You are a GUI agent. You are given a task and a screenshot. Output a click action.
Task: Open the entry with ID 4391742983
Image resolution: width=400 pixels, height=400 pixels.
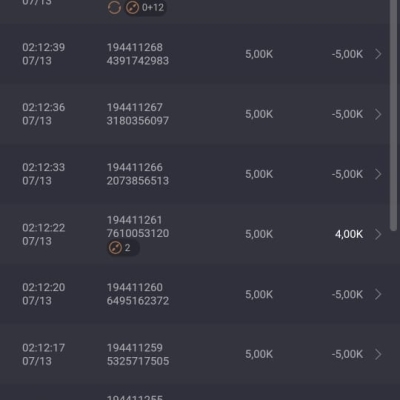click(x=138, y=61)
